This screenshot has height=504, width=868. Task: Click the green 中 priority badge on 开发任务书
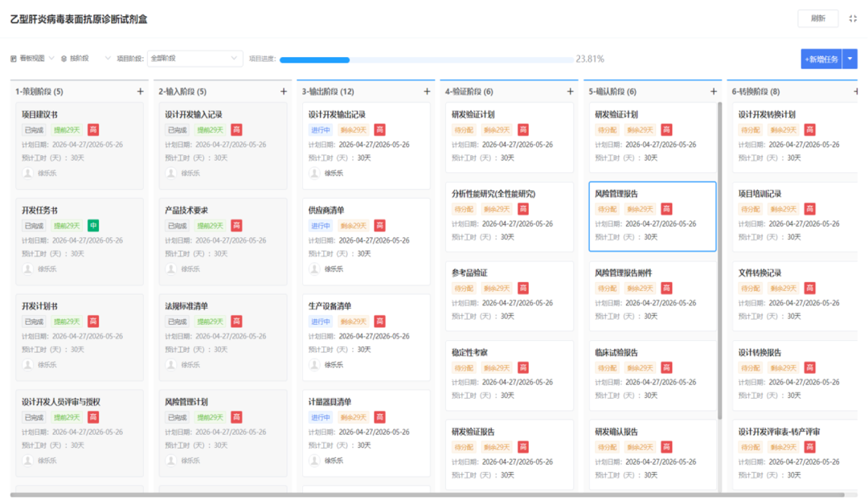[93, 225]
